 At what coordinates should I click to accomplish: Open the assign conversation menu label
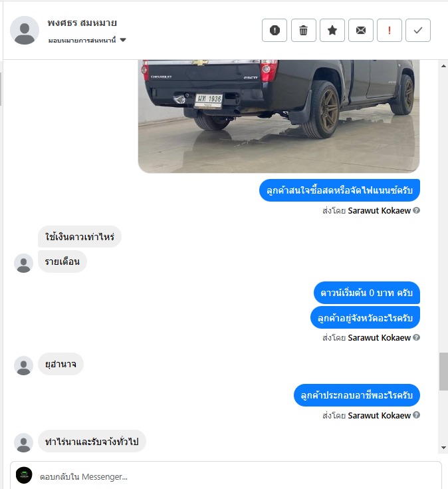point(82,40)
